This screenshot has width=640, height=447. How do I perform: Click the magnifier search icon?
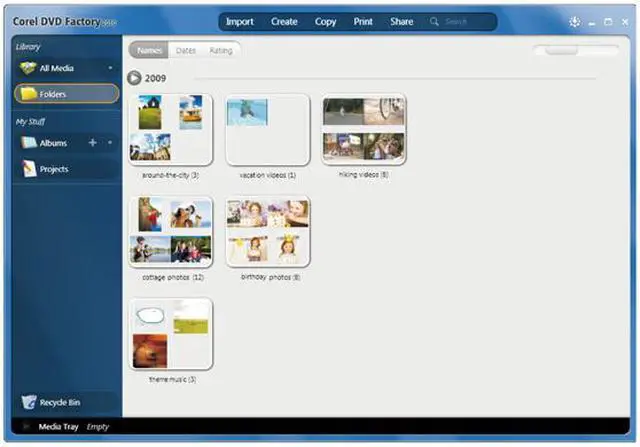click(434, 22)
